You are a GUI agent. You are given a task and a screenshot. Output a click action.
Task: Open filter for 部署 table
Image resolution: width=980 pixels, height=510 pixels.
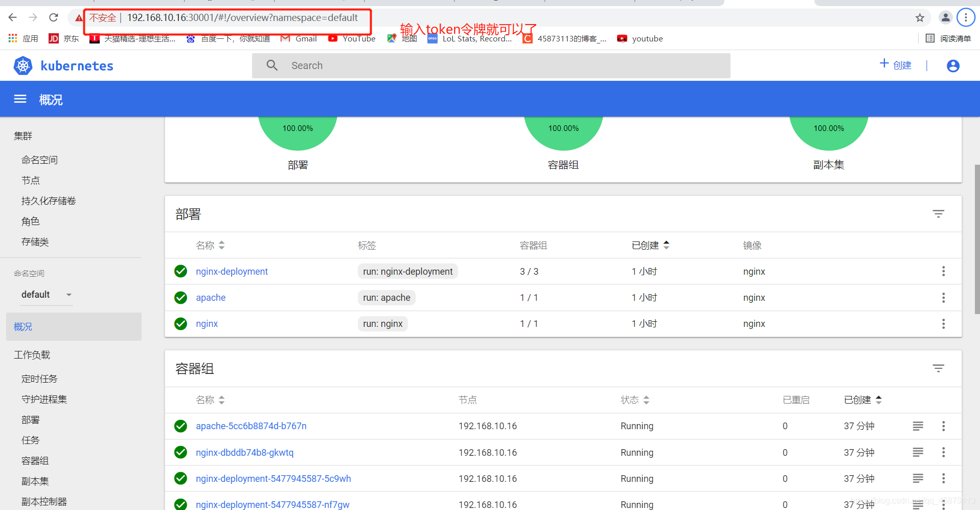[938, 214]
